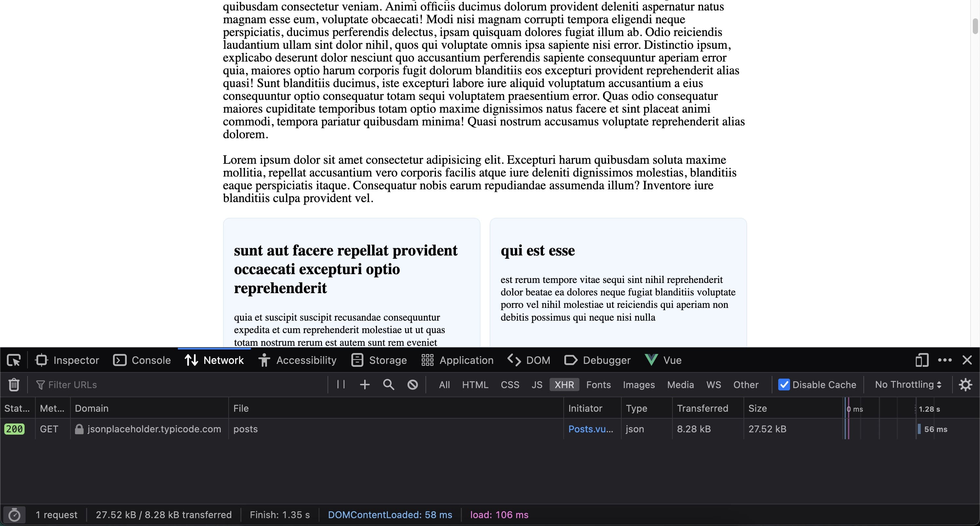The height and width of the screenshot is (526, 980).
Task: Filter requests by JS
Action: coord(537,385)
